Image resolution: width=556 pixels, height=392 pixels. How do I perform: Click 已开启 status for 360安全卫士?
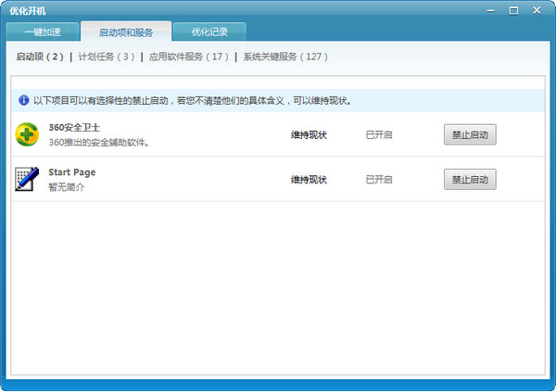[x=379, y=134]
